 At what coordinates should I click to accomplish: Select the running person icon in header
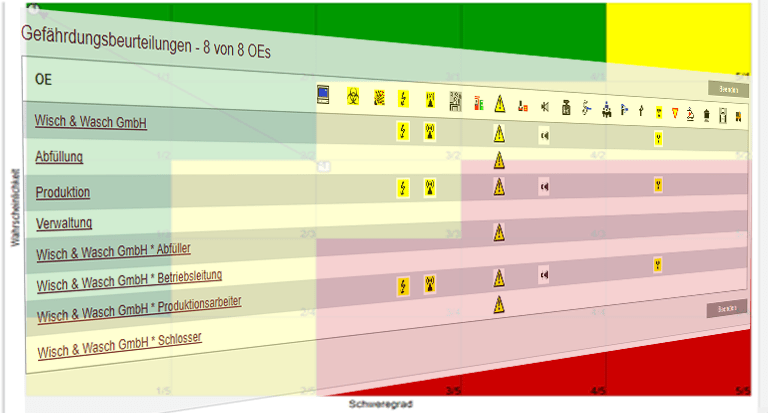point(586,108)
